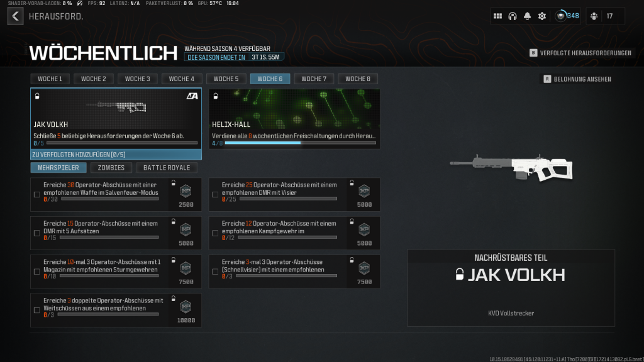The height and width of the screenshot is (362, 644).
Task: Click the back arrow button
Action: click(15, 16)
